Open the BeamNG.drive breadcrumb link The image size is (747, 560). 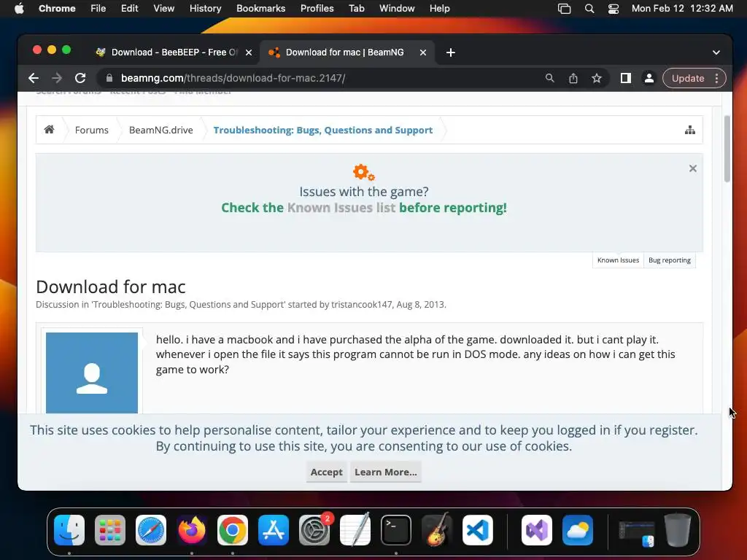[161, 130]
